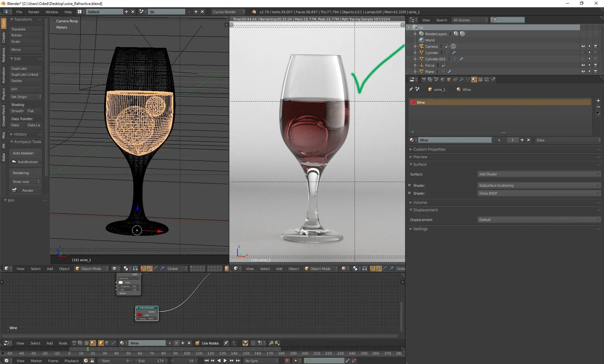Open the Modifiers wrench tab in Properties
Image resolution: width=604 pixels, height=364 pixels.
[x=461, y=80]
